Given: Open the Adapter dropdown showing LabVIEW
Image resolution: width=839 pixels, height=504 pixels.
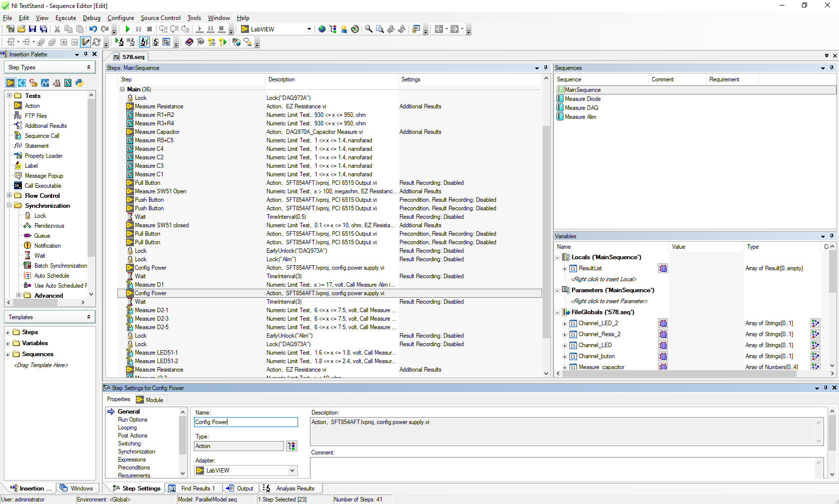Looking at the screenshot, I should (x=292, y=470).
